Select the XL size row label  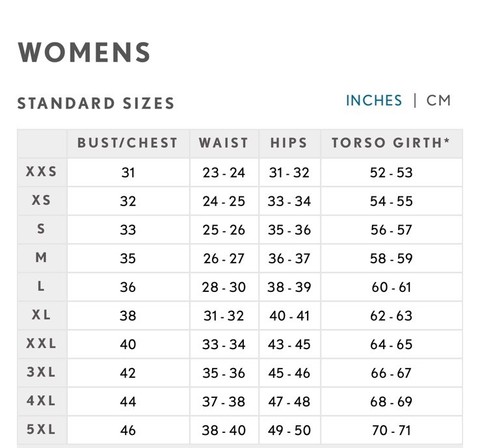(42, 315)
